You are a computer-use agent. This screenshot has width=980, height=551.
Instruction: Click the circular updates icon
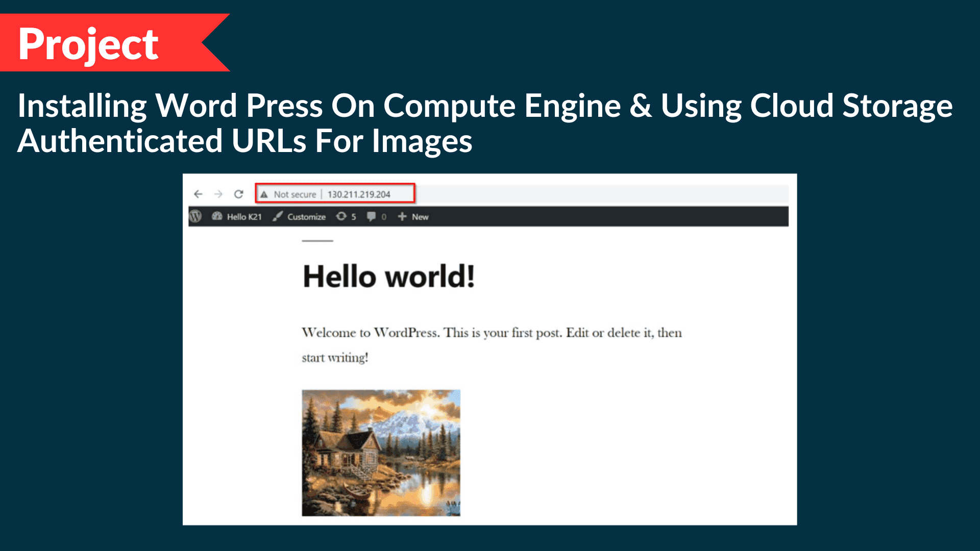pyautogui.click(x=341, y=216)
